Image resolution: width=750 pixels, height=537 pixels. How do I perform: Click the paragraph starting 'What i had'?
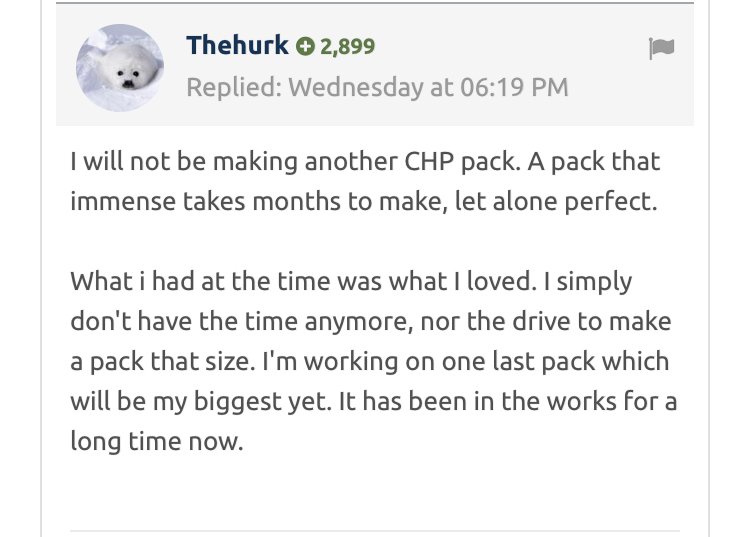click(370, 360)
